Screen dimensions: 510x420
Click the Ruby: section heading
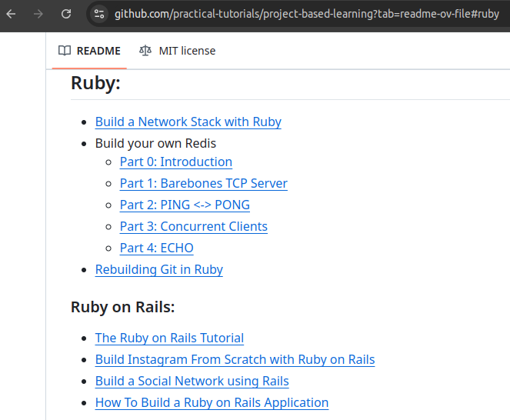click(95, 83)
